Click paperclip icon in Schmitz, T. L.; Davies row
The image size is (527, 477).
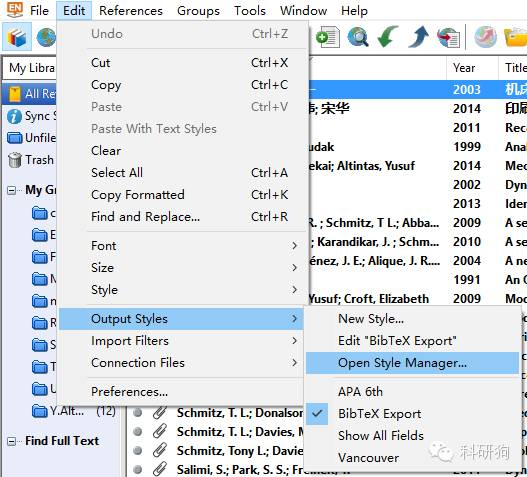(x=160, y=431)
